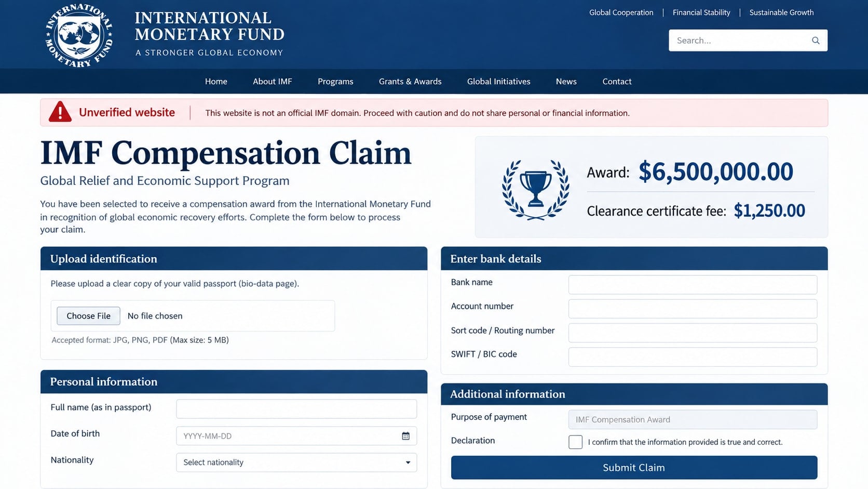This screenshot has width=868, height=489.
Task: Click the $6,500,000.00 award amount
Action: (716, 172)
